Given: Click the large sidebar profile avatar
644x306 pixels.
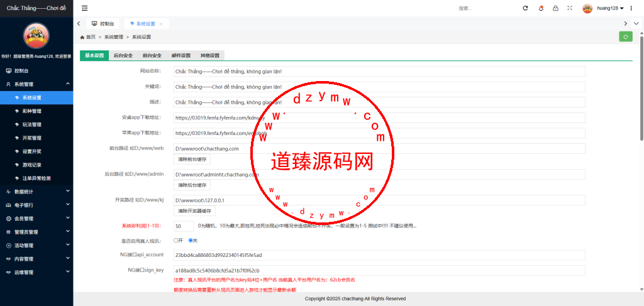Looking at the screenshot, I should [36, 36].
